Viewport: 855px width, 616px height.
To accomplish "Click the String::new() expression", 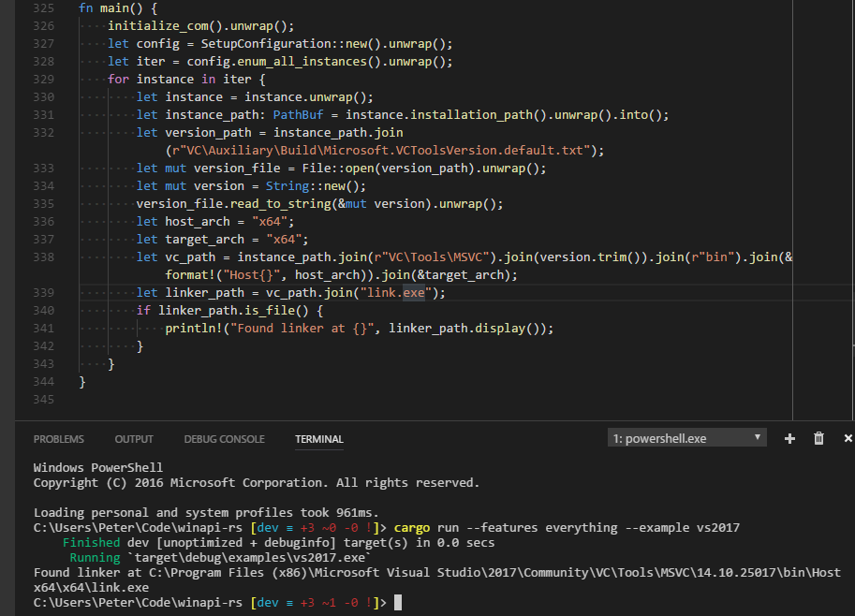I will 313,186.
